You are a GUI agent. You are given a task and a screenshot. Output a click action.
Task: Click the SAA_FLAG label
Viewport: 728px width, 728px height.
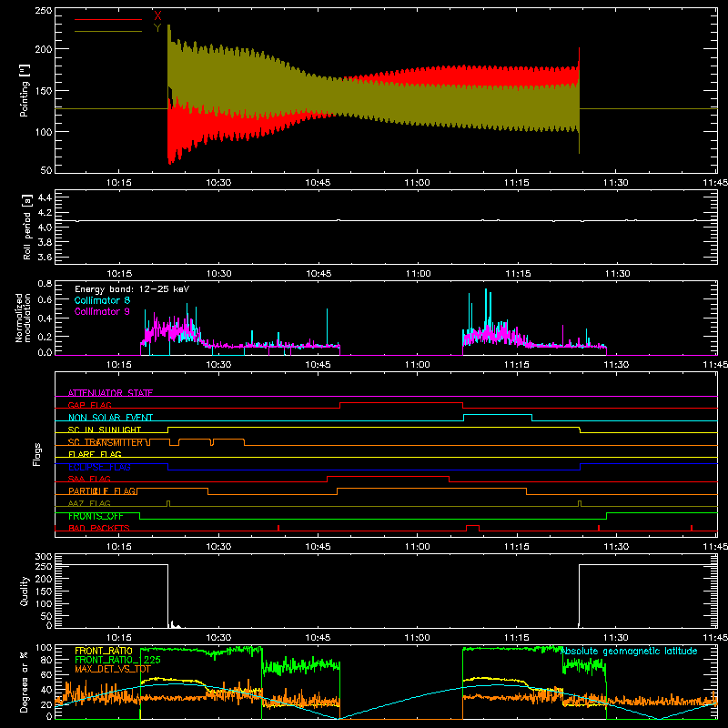pyautogui.click(x=89, y=479)
